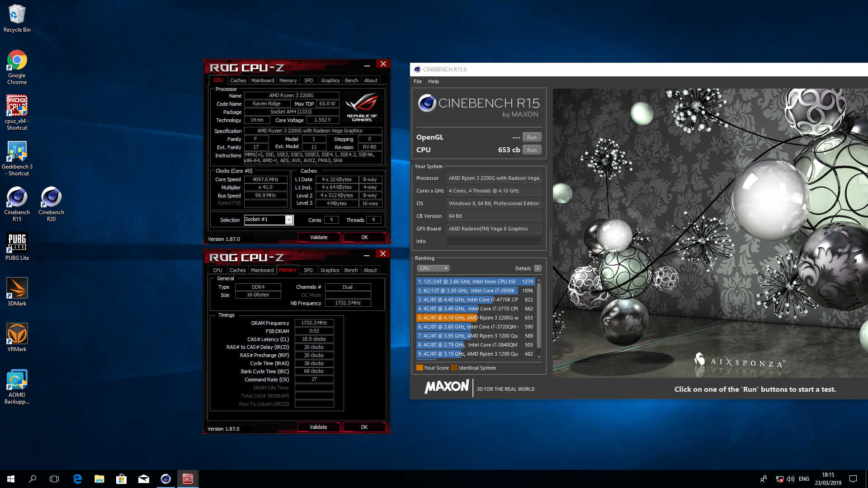Viewport: 868px width, 488px height.
Task: Select ranking row Core i7-4770K 822
Action: pyautogui.click(x=476, y=300)
